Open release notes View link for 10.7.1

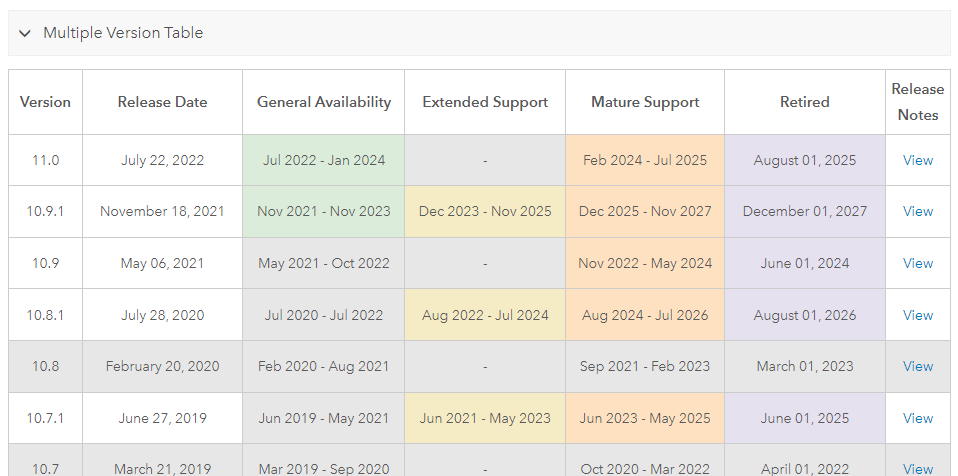[x=917, y=418]
